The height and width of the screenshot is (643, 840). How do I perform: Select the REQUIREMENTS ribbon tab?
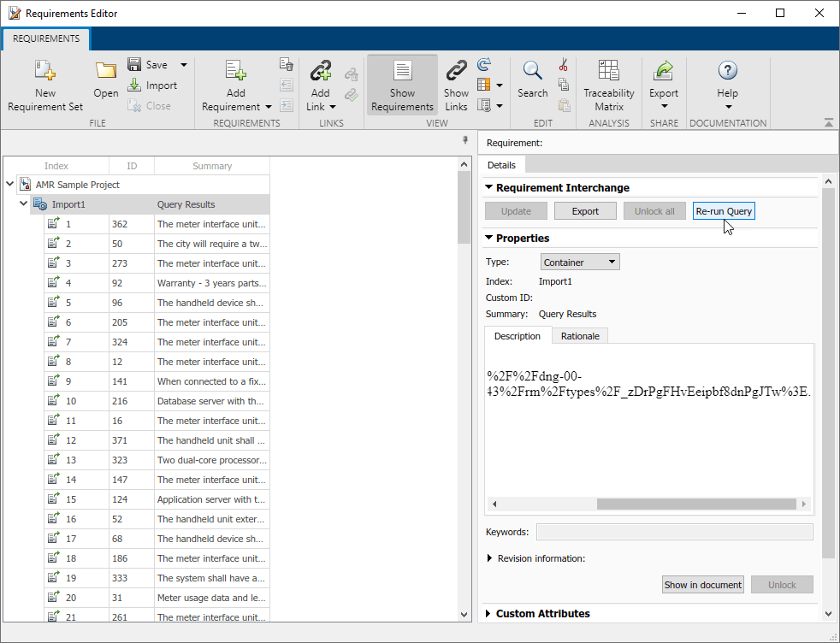pos(46,38)
